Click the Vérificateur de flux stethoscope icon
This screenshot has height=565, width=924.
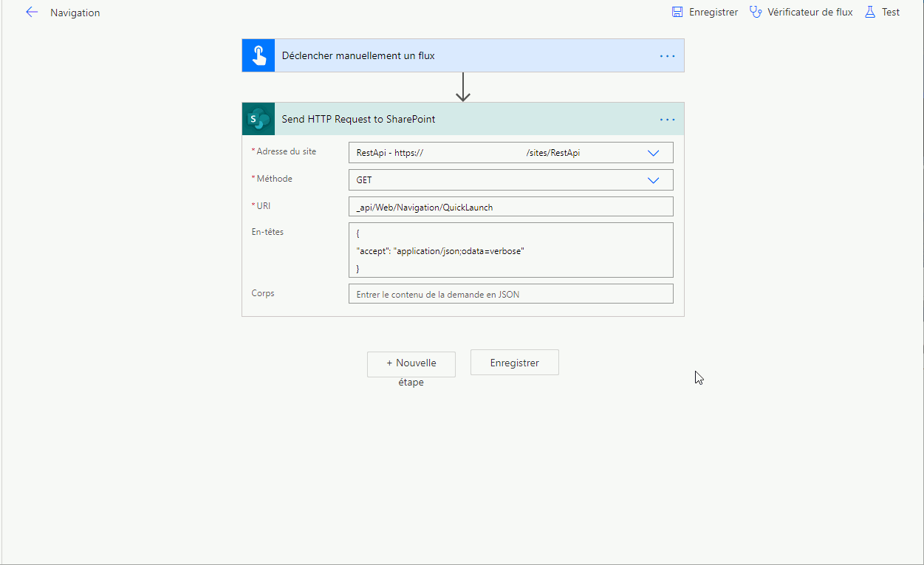(755, 12)
